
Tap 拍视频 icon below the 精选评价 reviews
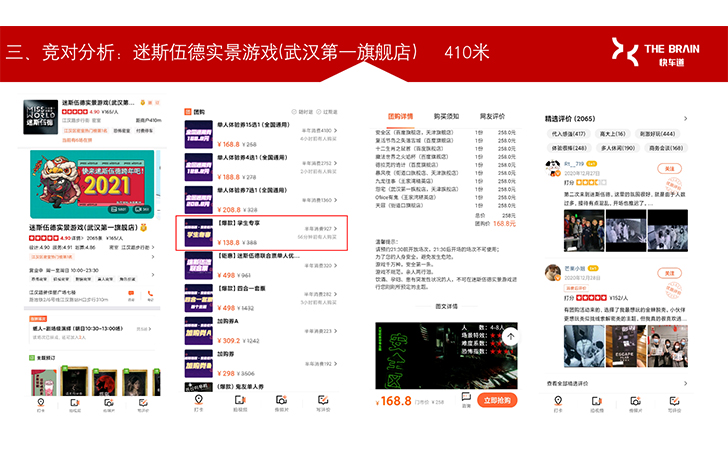coord(597,403)
